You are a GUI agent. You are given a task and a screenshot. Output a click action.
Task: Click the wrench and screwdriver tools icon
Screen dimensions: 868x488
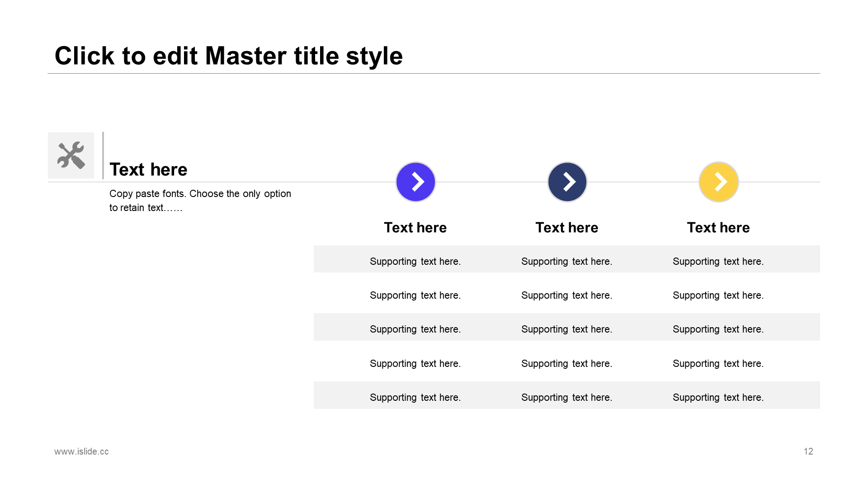point(71,155)
